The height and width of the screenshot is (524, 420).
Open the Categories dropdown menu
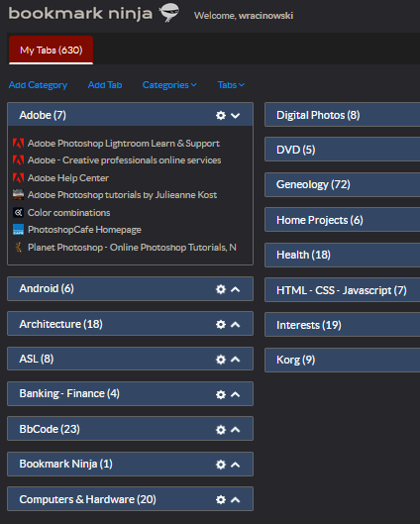click(x=169, y=85)
